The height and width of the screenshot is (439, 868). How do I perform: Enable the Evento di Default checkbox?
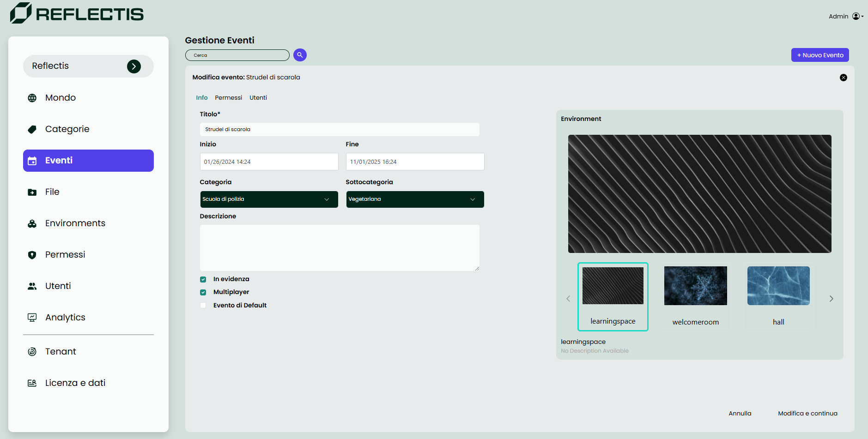point(203,306)
